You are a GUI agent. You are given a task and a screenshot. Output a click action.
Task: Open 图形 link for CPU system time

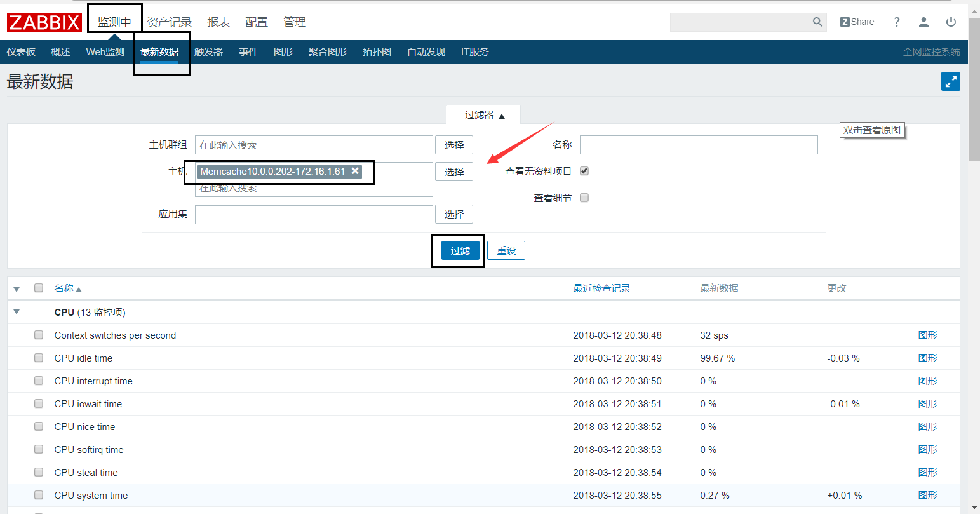pyautogui.click(x=927, y=495)
